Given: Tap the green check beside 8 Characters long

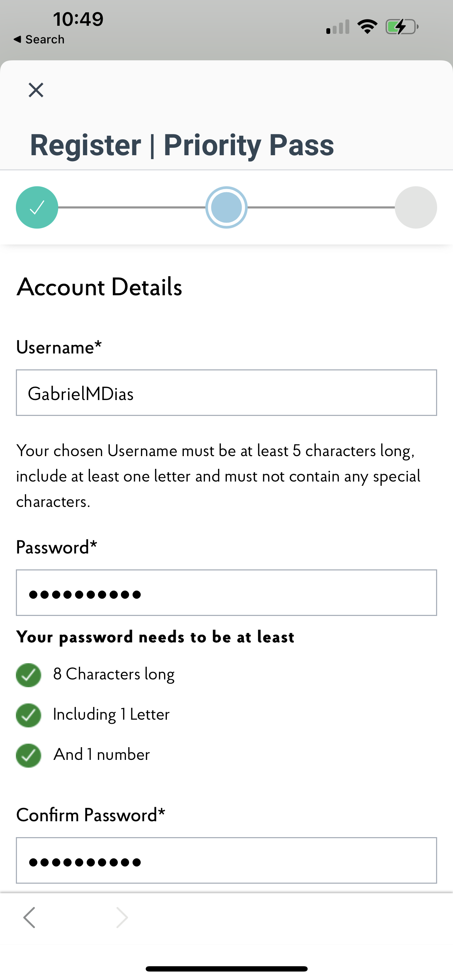Looking at the screenshot, I should pos(29,675).
